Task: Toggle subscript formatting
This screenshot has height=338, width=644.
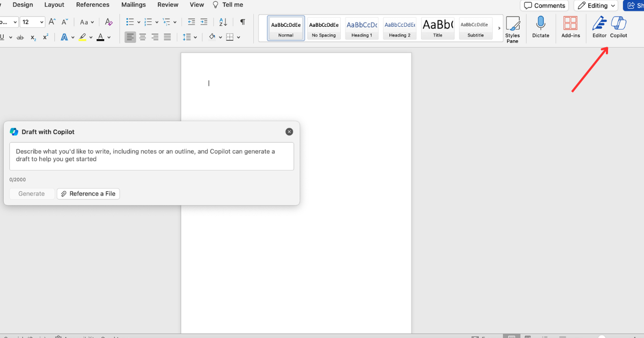Action: pos(33,37)
